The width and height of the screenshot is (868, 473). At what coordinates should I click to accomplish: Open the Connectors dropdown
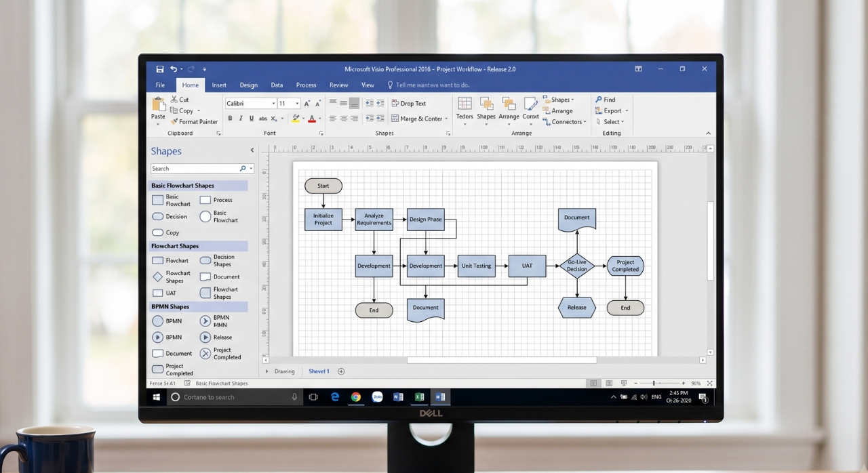585,122
